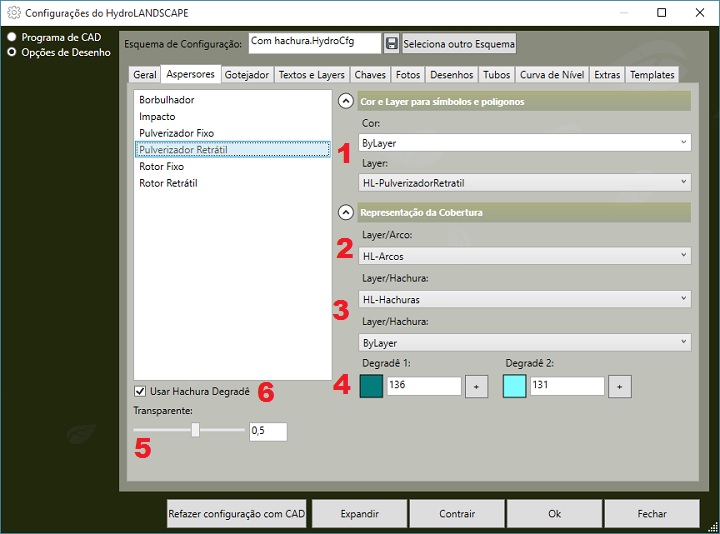The height and width of the screenshot is (534, 720).
Task: Select the Opções de Desenho radio option
Action: (12, 52)
